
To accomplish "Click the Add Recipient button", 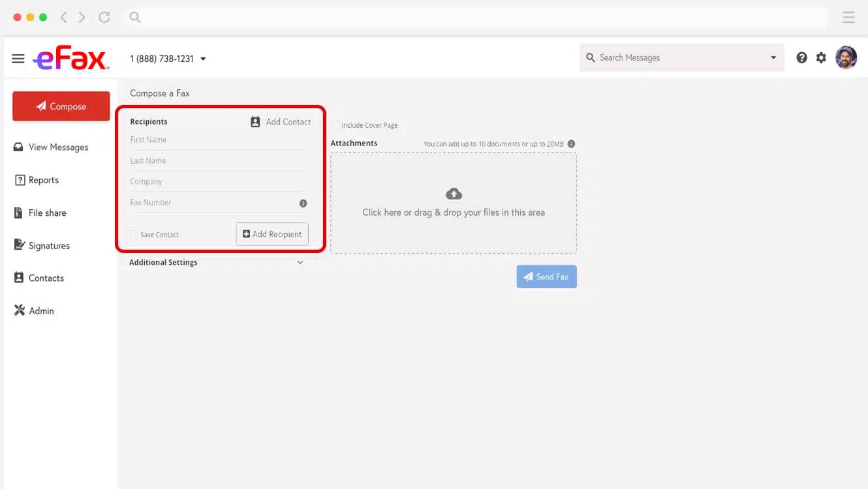I will point(271,233).
